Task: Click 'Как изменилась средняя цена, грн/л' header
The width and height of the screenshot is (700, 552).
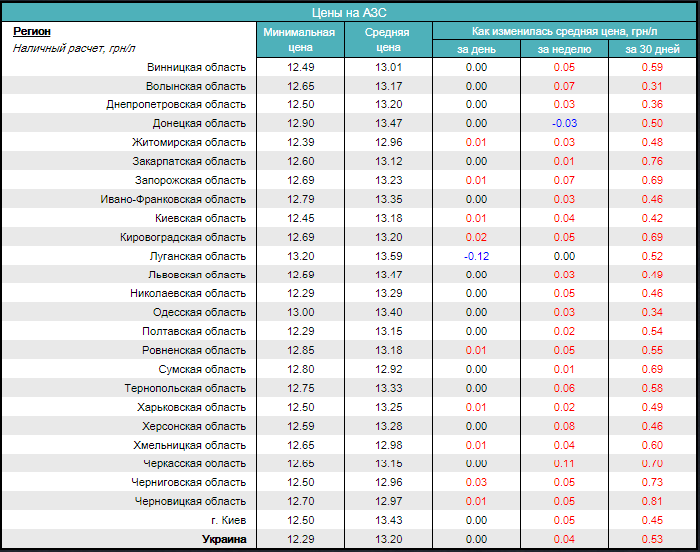Action: (563, 31)
